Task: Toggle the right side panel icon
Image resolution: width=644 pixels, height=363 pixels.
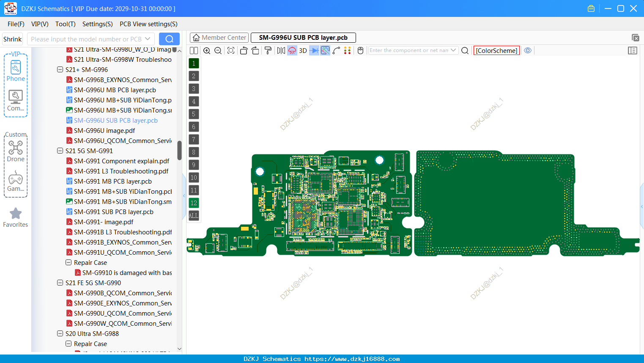Action: pos(633,50)
